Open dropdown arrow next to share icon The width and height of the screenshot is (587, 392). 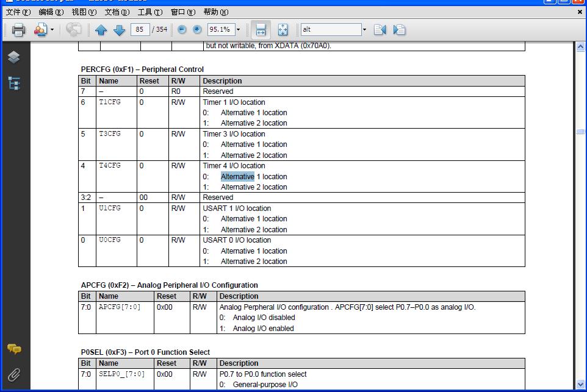click(52, 29)
